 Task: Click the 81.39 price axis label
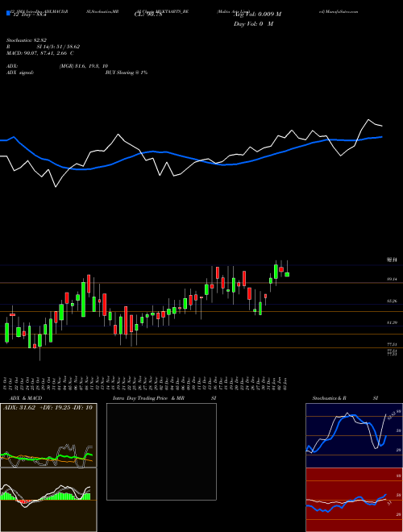[x=392, y=322]
